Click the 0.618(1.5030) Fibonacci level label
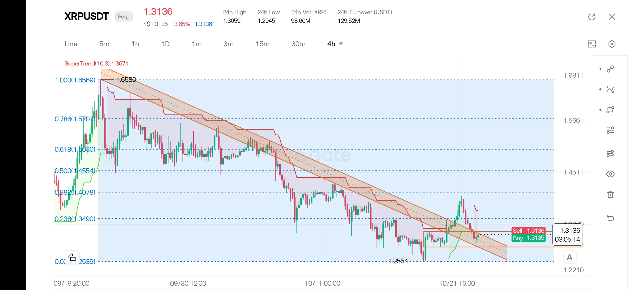 pyautogui.click(x=75, y=149)
